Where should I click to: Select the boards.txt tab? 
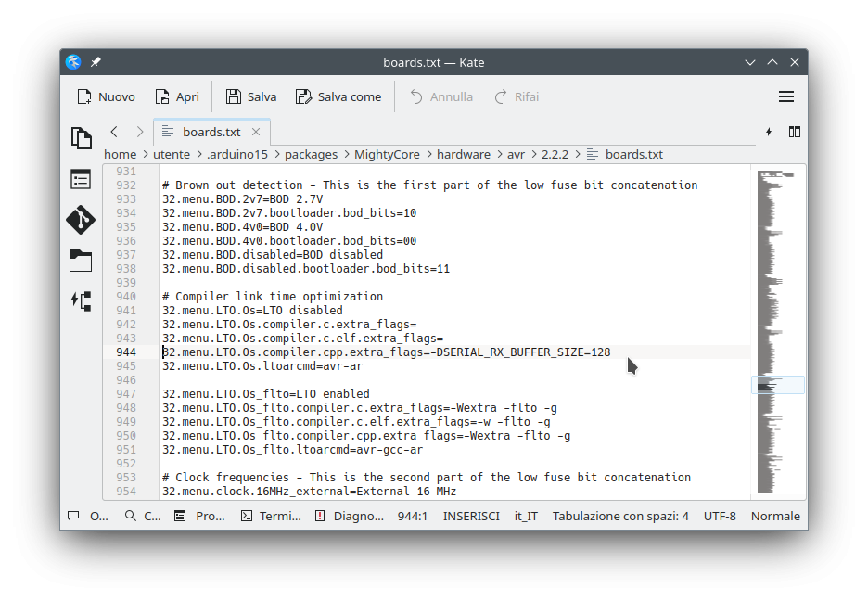211,132
